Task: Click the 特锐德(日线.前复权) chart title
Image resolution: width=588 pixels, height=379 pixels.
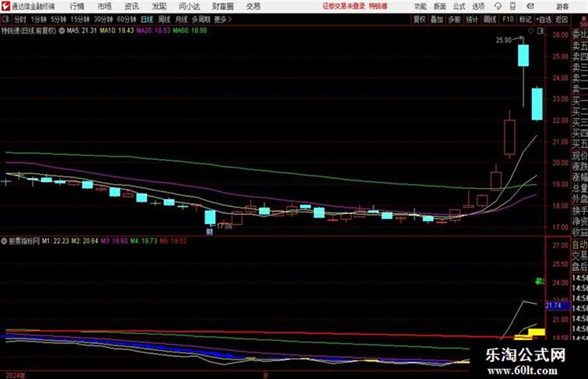Action: click(x=29, y=30)
